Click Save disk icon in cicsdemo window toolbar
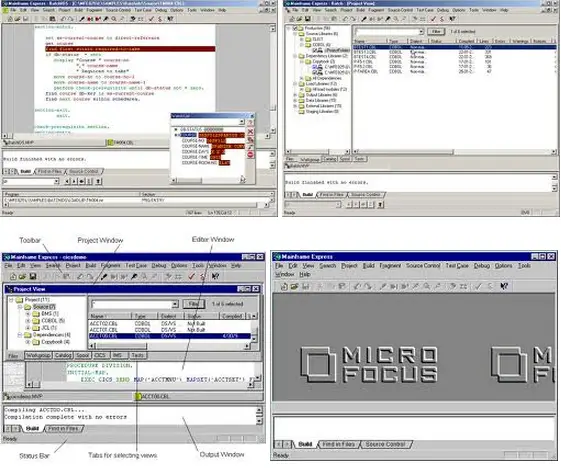The width and height of the screenshot is (561, 471). pyautogui.click(x=33, y=276)
